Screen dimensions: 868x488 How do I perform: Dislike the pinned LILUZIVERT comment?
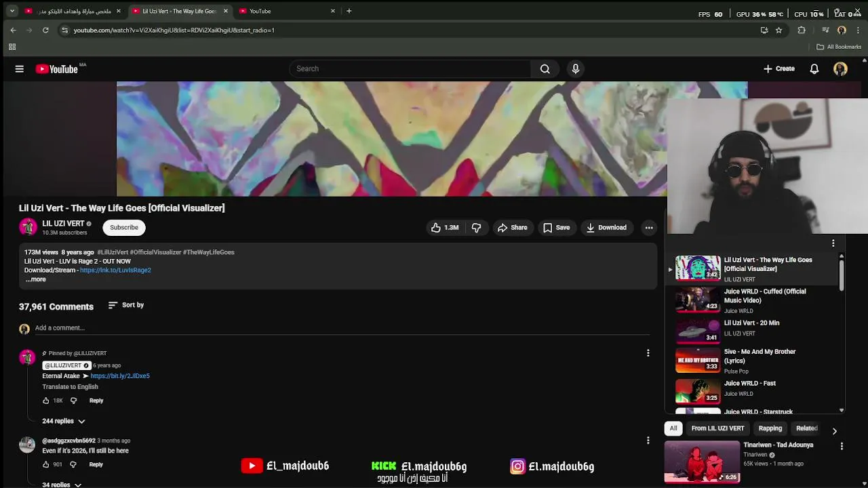point(73,401)
